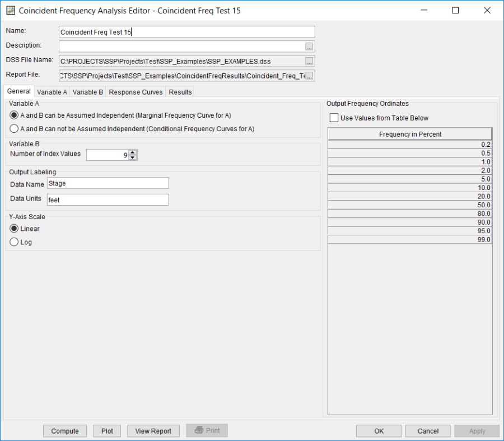Open the Results tab
This screenshot has width=504, height=441.
coord(179,91)
